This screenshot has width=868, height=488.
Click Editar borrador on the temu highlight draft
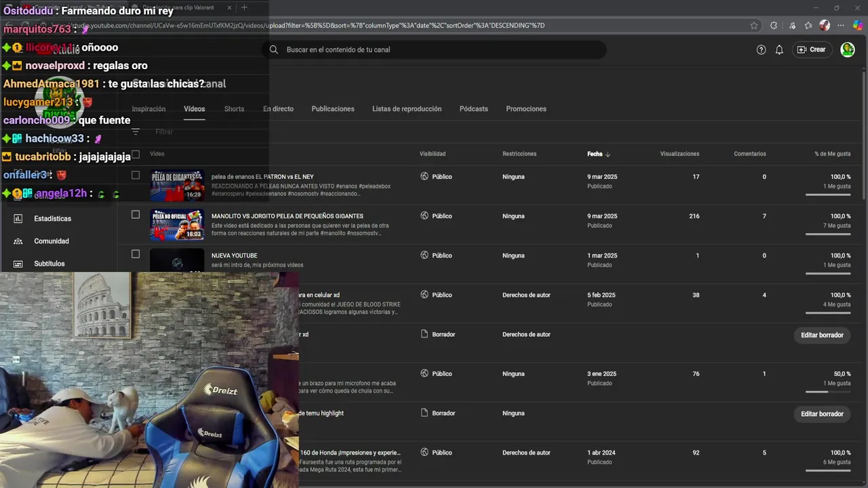point(822,413)
